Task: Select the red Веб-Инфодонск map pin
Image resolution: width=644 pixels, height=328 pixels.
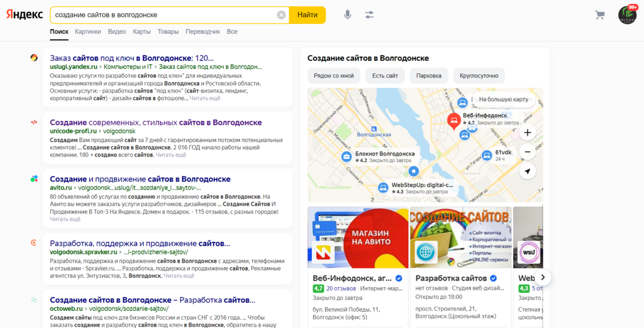Action: (454, 122)
